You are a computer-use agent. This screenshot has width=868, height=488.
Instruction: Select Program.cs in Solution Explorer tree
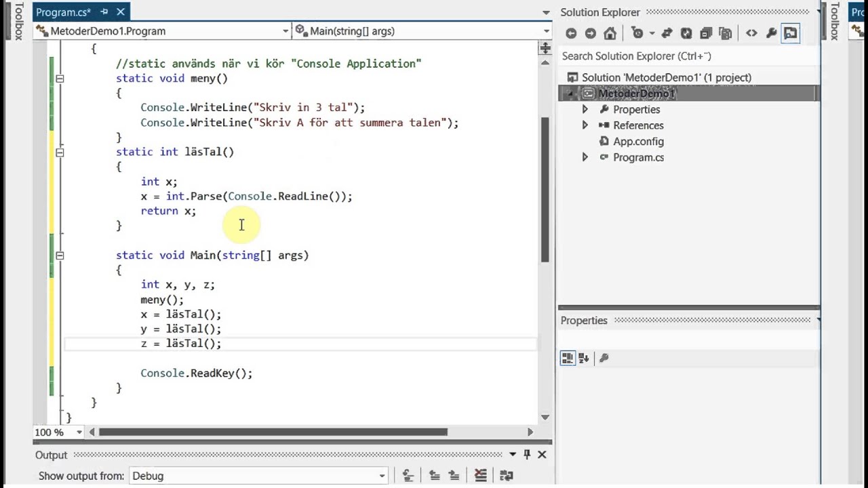tap(638, 157)
